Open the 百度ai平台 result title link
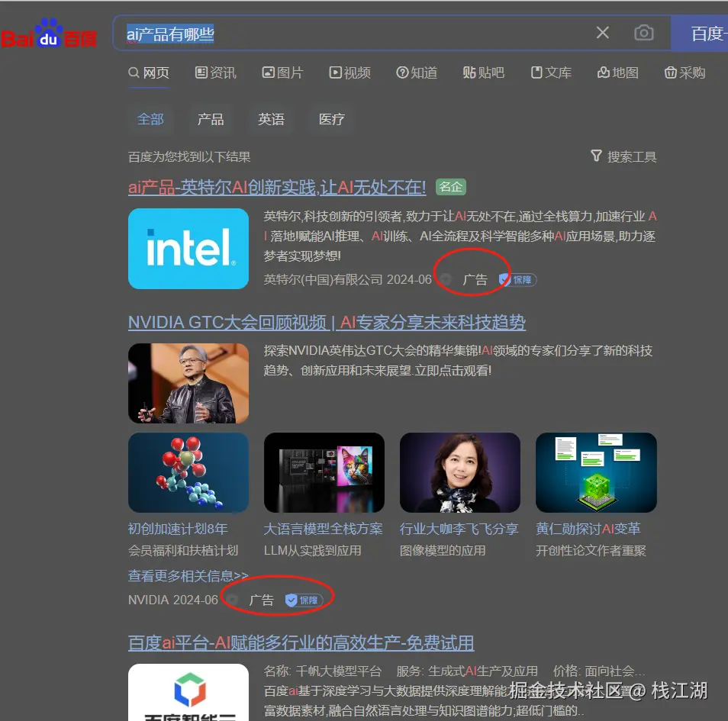The width and height of the screenshot is (728, 721). point(301,643)
